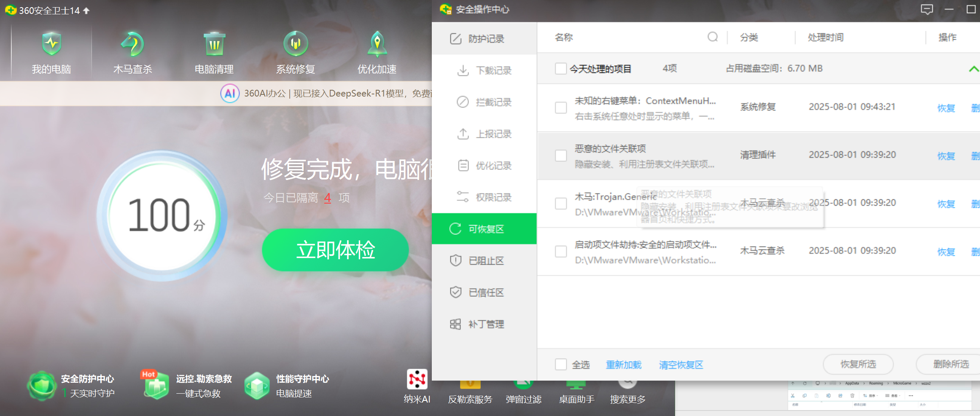Tick checkbox for 恶意的文件关联项 row
The image size is (980, 416).
pyautogui.click(x=561, y=156)
